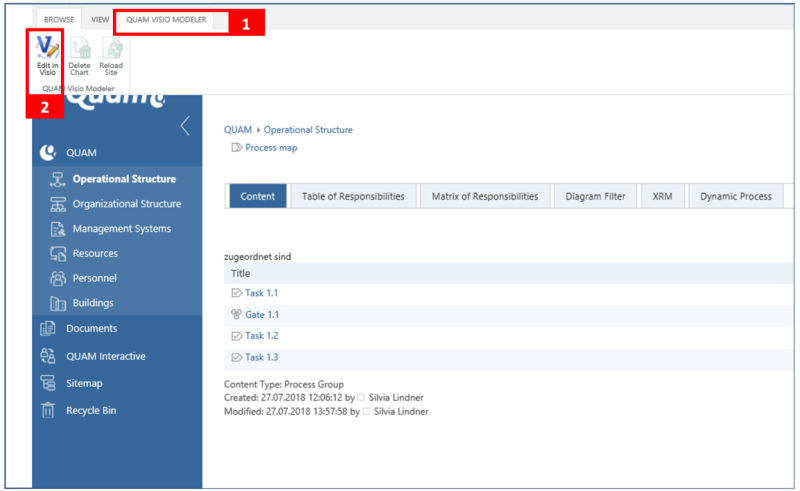The height and width of the screenshot is (491, 800).
Task: Open the Task 1.1 link
Action: pyautogui.click(x=261, y=293)
